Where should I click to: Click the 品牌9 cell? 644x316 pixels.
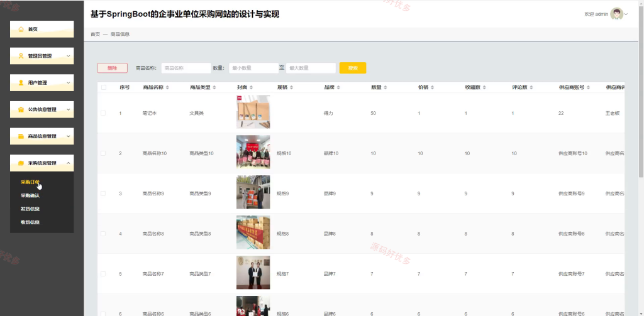[330, 193]
